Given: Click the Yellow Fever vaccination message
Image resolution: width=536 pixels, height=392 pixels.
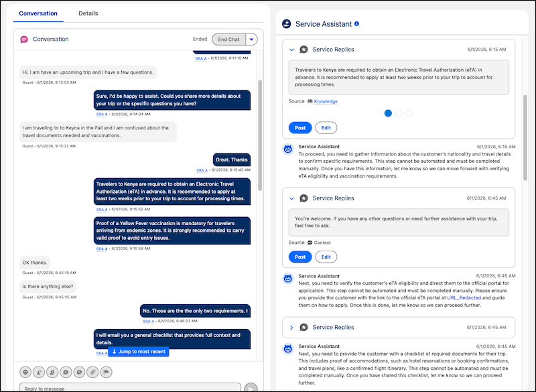Looking at the screenshot, I should point(172,231).
